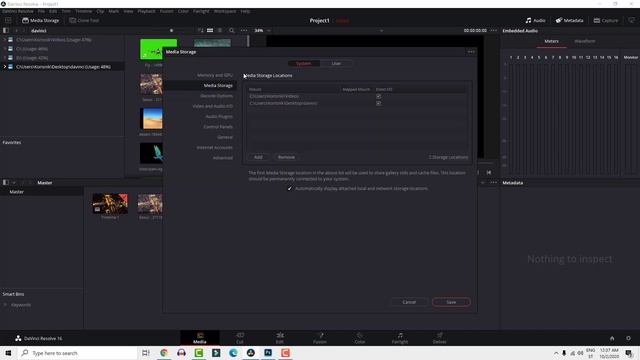
Task: Open the Media Storage panel toolbar button
Action: 40,20
